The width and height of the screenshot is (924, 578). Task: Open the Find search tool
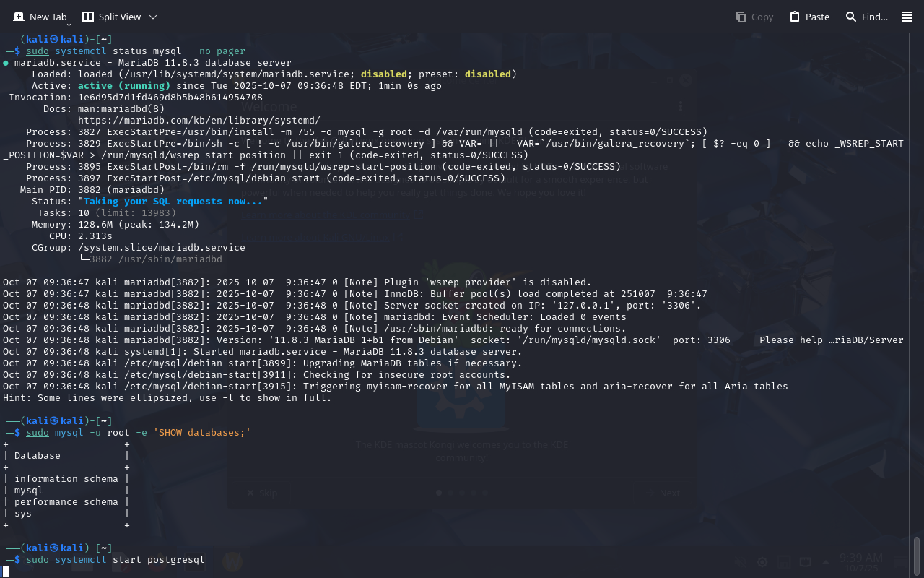866,17
